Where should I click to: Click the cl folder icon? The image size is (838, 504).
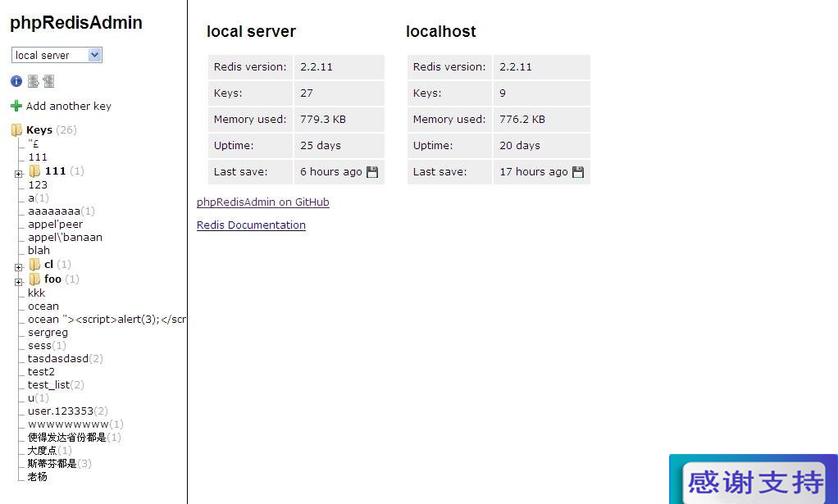point(34,264)
